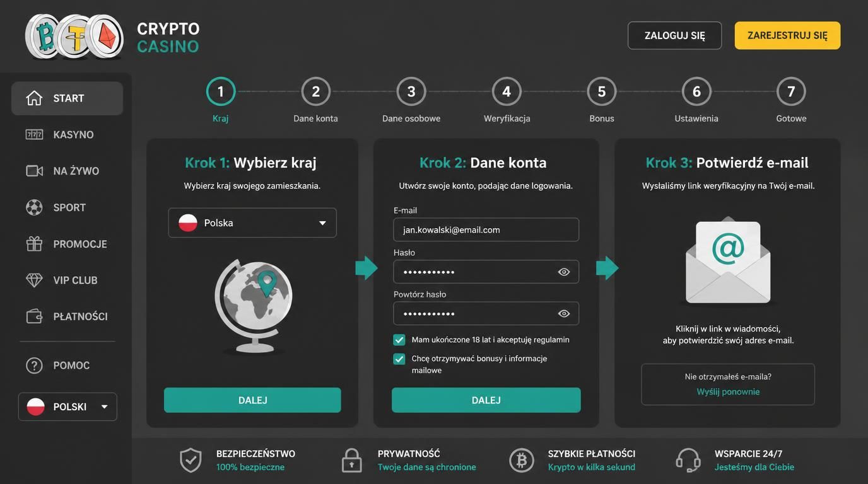This screenshot has height=484, width=868.
Task: Click the Powtórz hasło password field
Action: tap(486, 313)
